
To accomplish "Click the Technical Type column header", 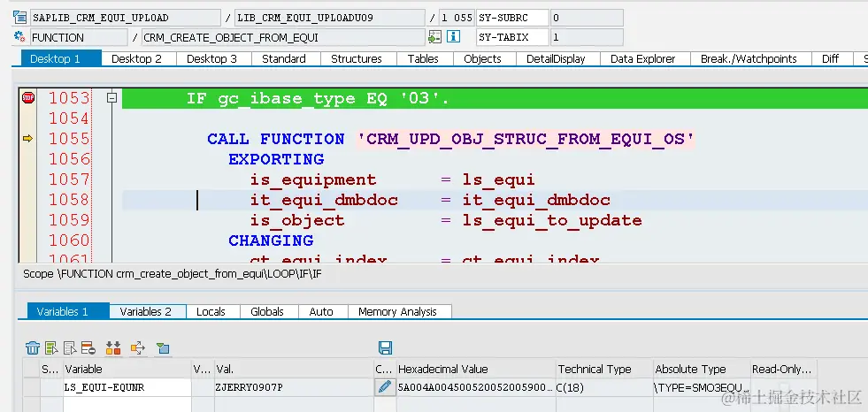I will pyautogui.click(x=604, y=369).
